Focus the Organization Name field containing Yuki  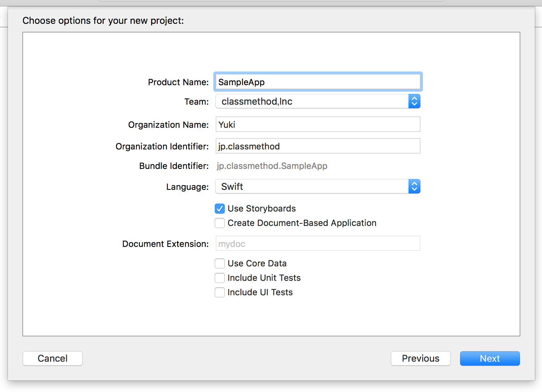click(x=318, y=125)
